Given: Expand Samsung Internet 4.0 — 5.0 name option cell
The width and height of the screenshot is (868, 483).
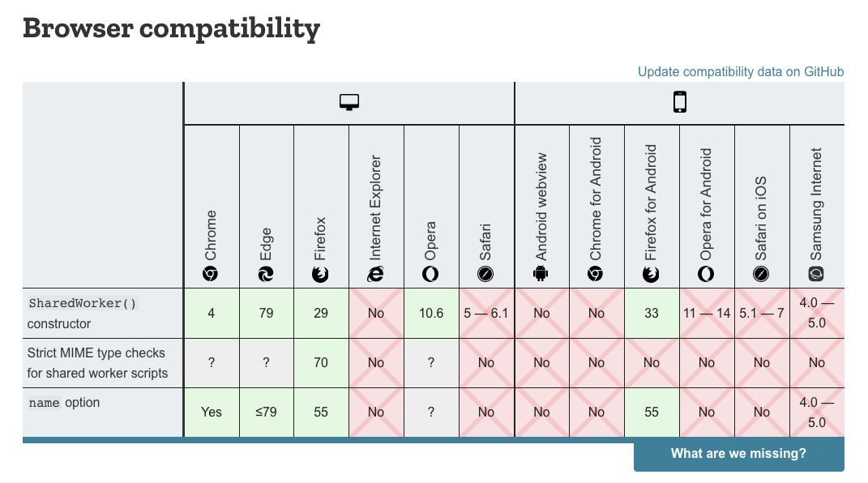Looking at the screenshot, I should pyautogui.click(x=817, y=412).
